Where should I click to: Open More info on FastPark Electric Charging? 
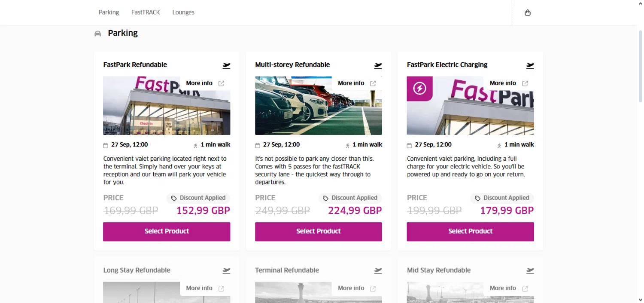pyautogui.click(x=503, y=83)
